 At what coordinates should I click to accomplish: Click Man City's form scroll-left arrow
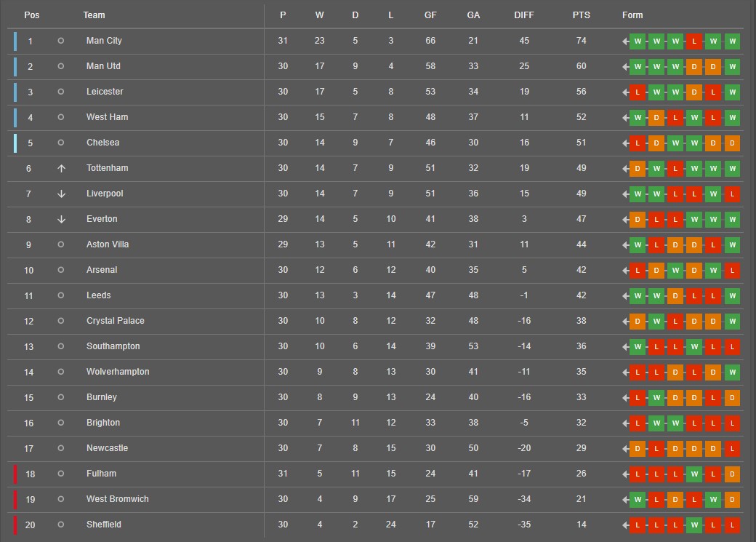point(625,41)
